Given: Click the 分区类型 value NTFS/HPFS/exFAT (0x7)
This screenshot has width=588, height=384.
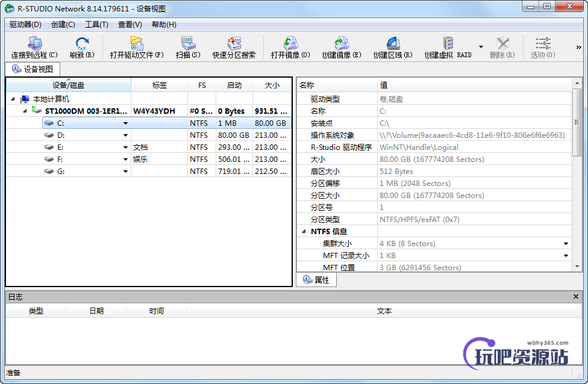Looking at the screenshot, I should (419, 220).
